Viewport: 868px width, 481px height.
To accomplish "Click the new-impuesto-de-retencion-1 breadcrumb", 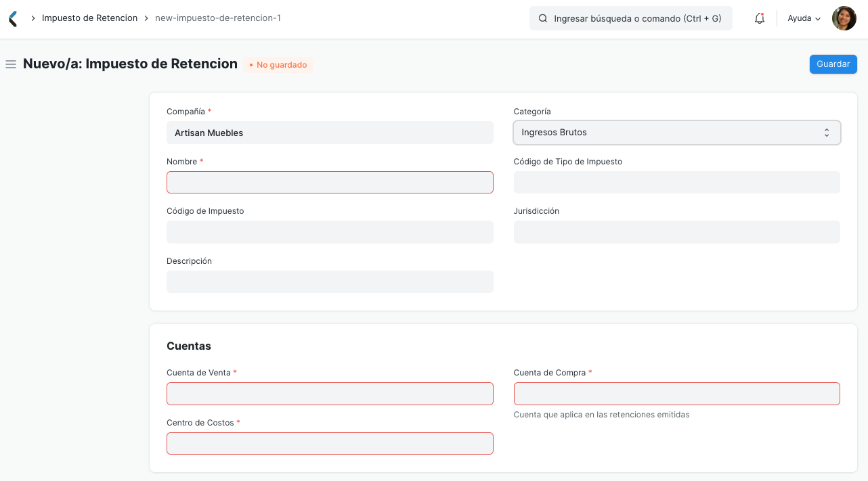I will (218, 18).
